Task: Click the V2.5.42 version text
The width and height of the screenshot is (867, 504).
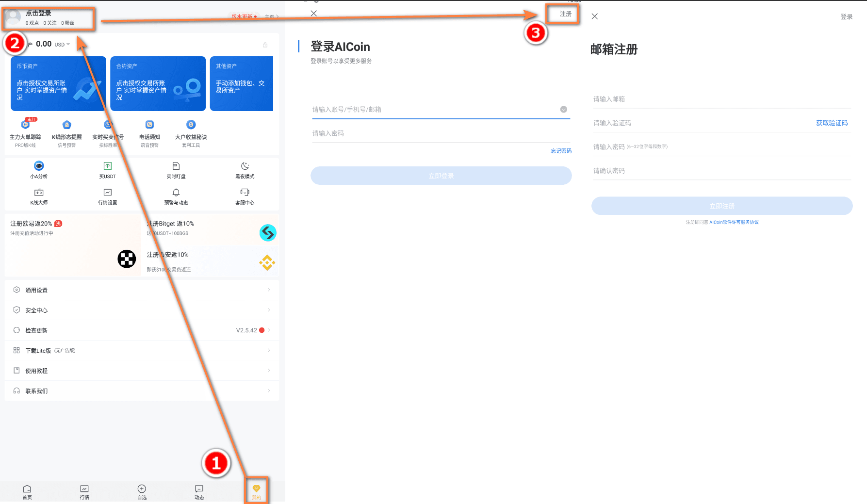Action: [246, 330]
